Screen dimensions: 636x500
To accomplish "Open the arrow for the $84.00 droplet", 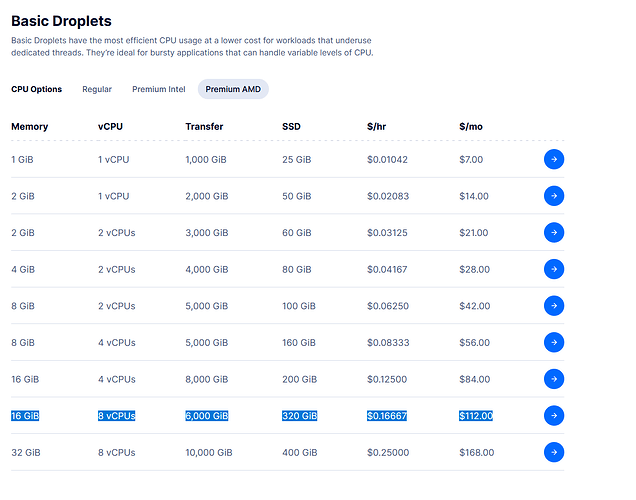I will point(554,379).
